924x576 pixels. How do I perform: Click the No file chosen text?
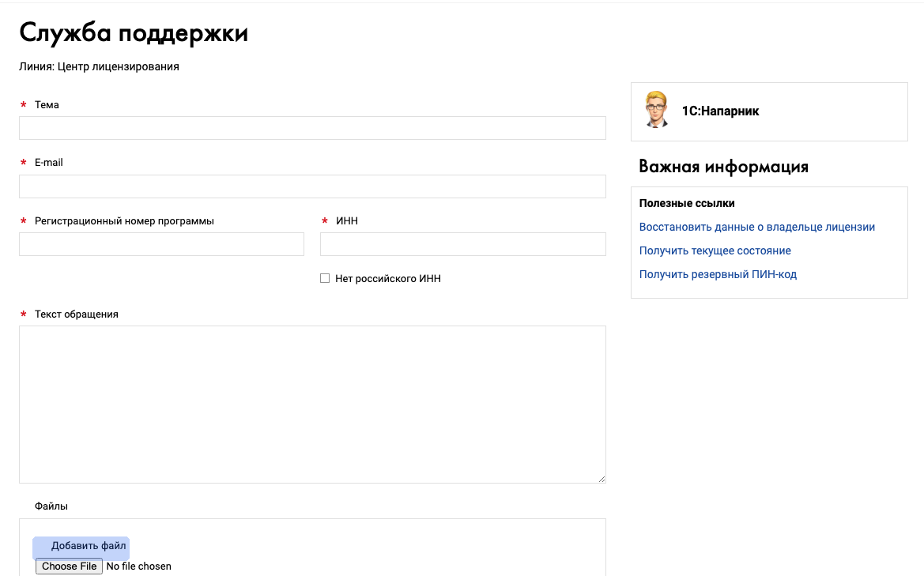pyautogui.click(x=138, y=566)
